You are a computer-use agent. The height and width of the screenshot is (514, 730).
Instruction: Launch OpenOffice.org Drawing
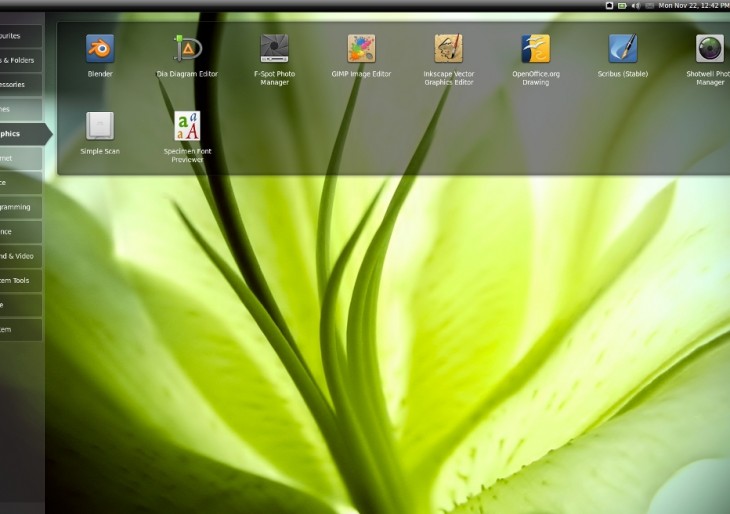click(x=536, y=49)
